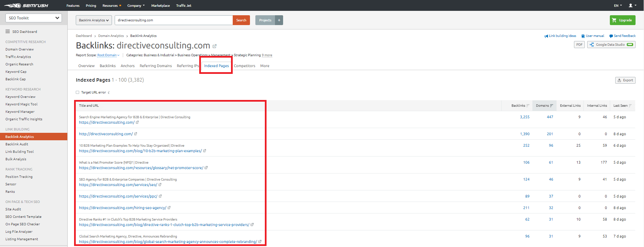Image resolution: width=644 pixels, height=247 pixels.
Task: Click the Traffic Jet menu item
Action: (184, 5)
